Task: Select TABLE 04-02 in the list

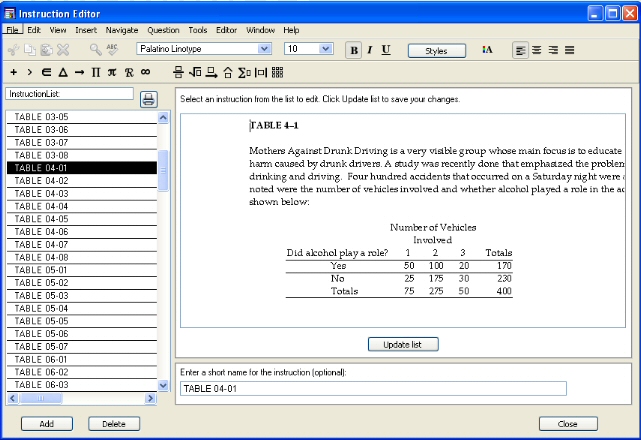Action: [82, 181]
